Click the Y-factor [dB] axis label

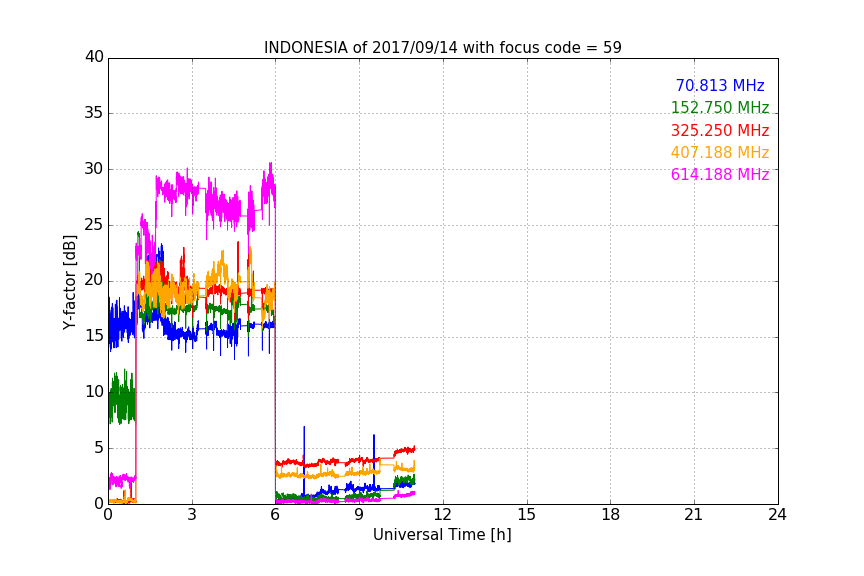(x=69, y=282)
